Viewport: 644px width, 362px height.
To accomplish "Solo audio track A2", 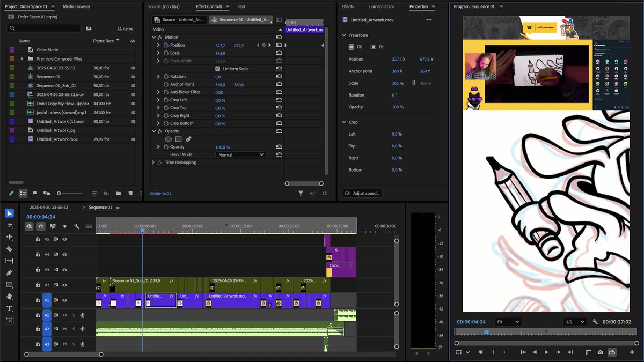I will click(73, 329).
